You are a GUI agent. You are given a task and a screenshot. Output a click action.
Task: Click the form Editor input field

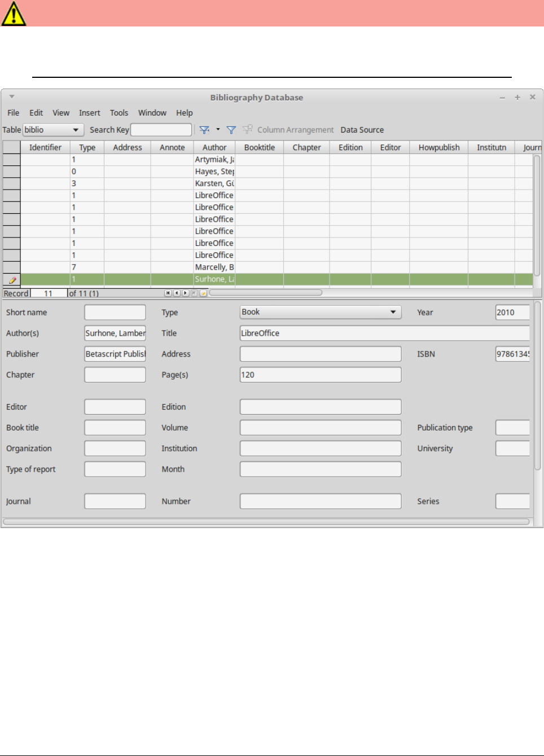point(115,407)
